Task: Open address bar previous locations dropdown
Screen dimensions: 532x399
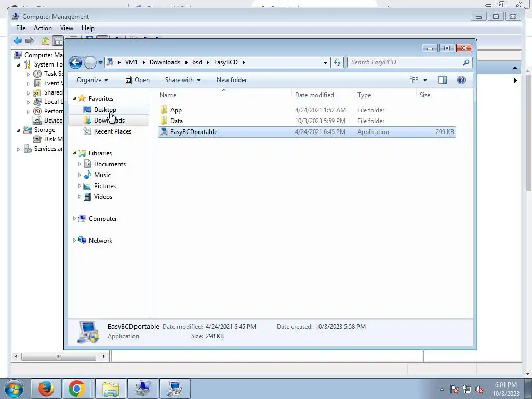Action: pyautogui.click(x=325, y=62)
